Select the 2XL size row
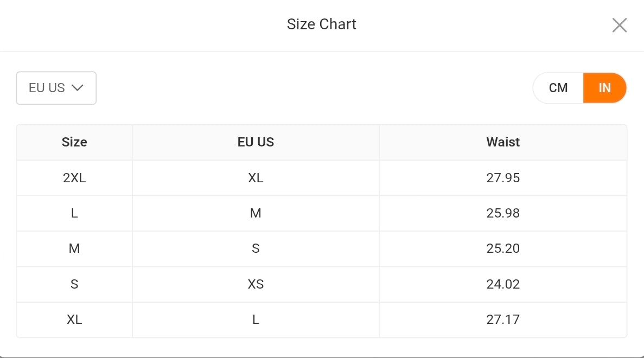644x358 pixels. tap(322, 178)
